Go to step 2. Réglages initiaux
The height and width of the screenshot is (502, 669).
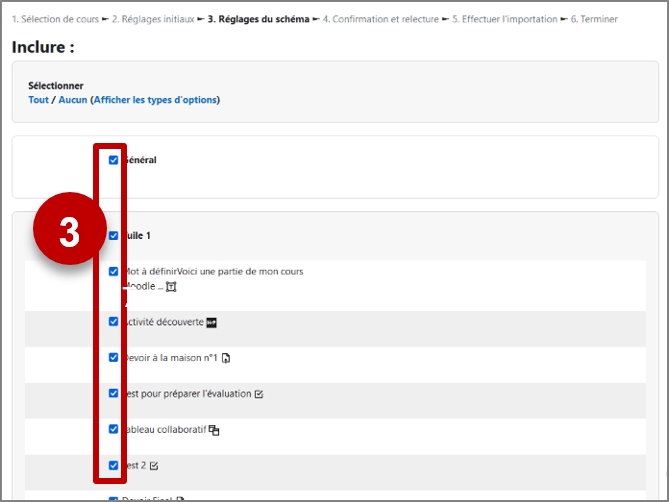coord(153,19)
